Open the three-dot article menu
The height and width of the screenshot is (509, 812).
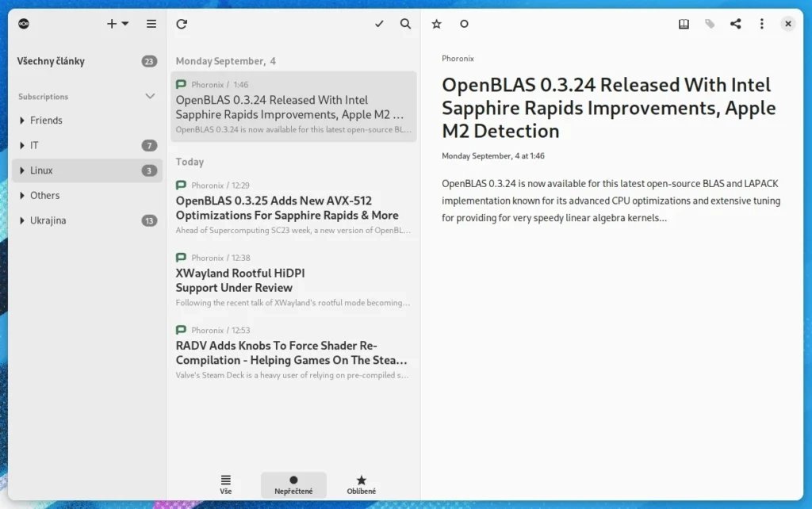point(761,24)
